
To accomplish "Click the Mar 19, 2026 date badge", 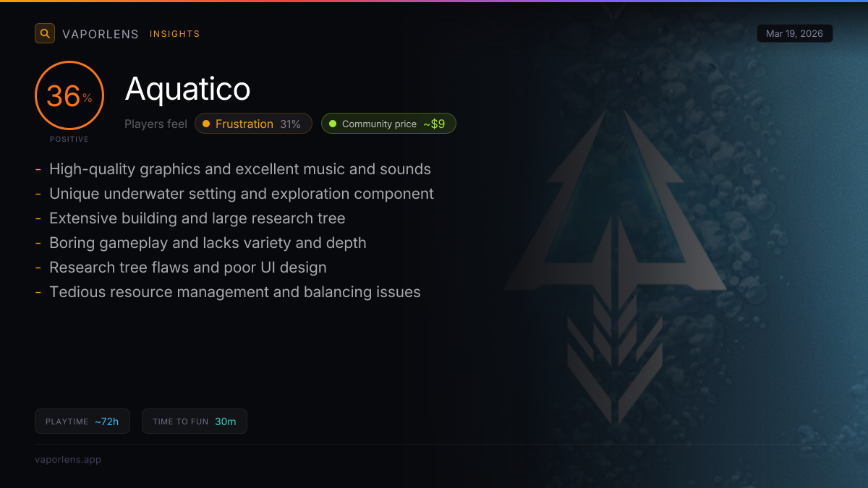I will tap(794, 34).
